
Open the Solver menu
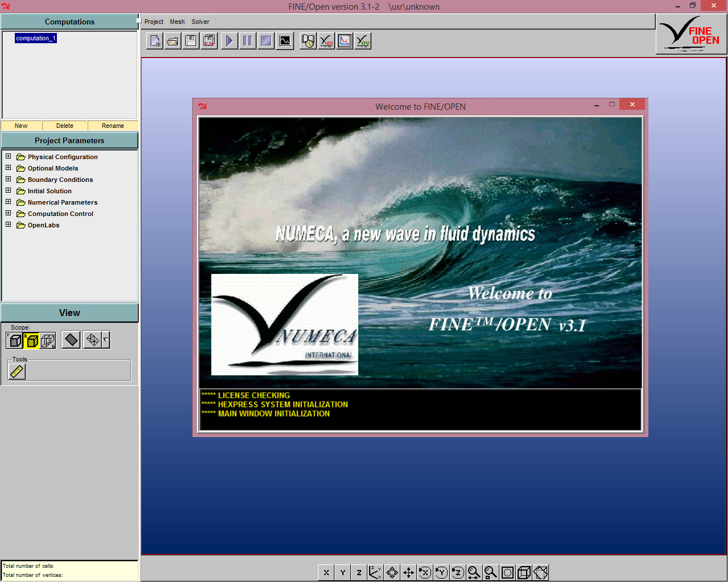point(200,22)
